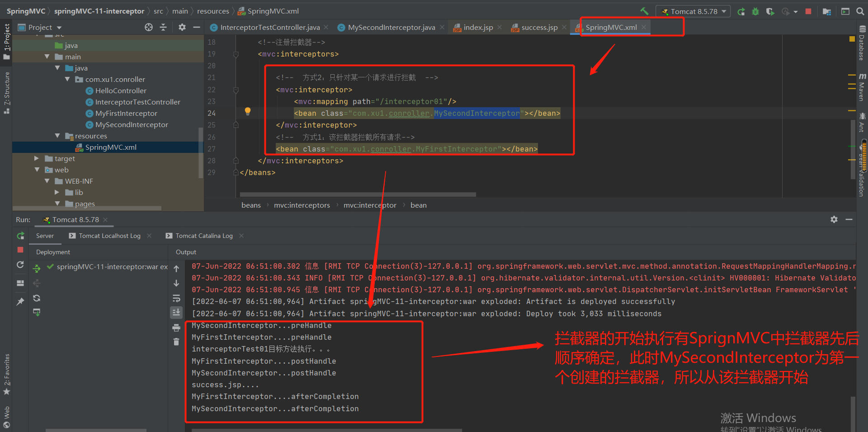Open Project Structure folder icon

[x=827, y=11]
